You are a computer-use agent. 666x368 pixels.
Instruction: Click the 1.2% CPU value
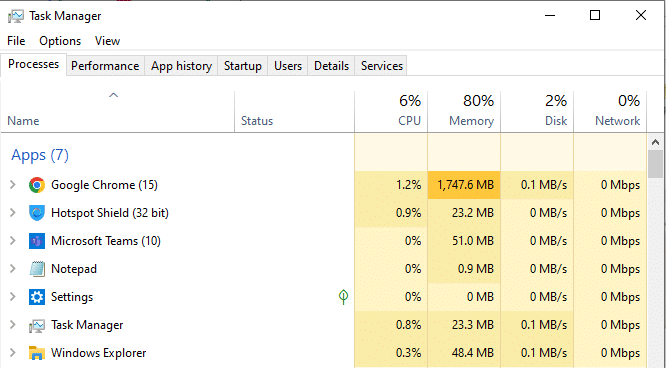point(409,185)
